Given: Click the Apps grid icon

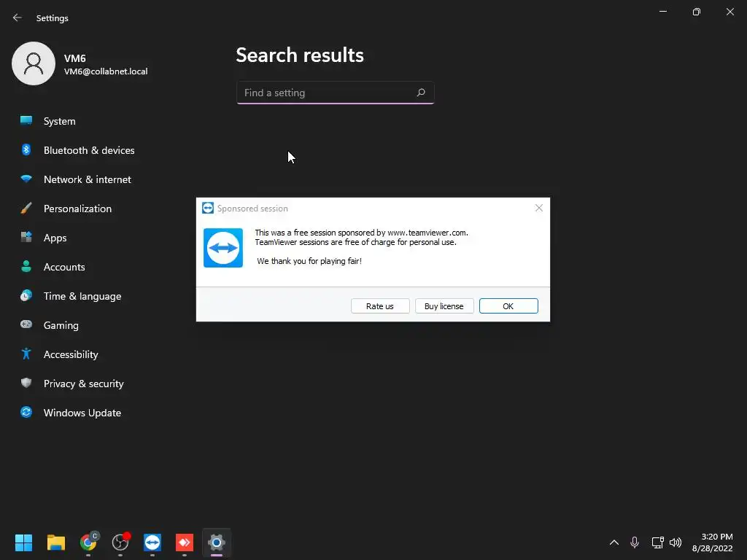Looking at the screenshot, I should (x=26, y=237).
